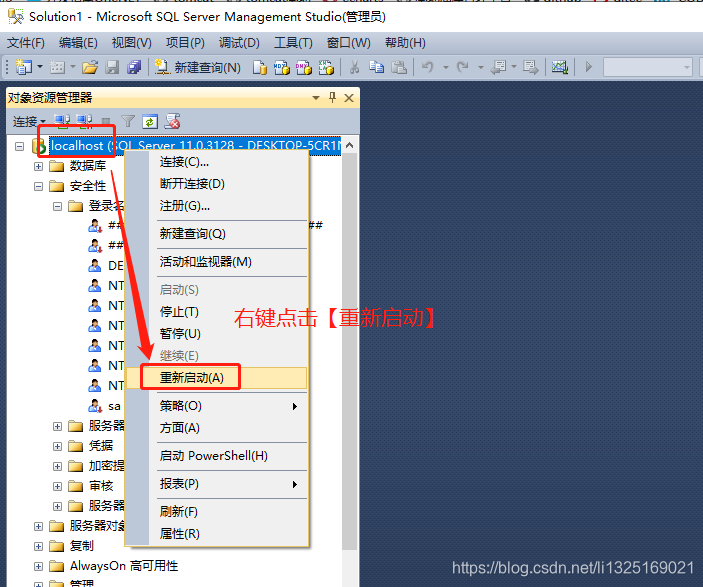703x587 pixels.
Task: Open the empty combo box in toolbar
Action: [647, 68]
